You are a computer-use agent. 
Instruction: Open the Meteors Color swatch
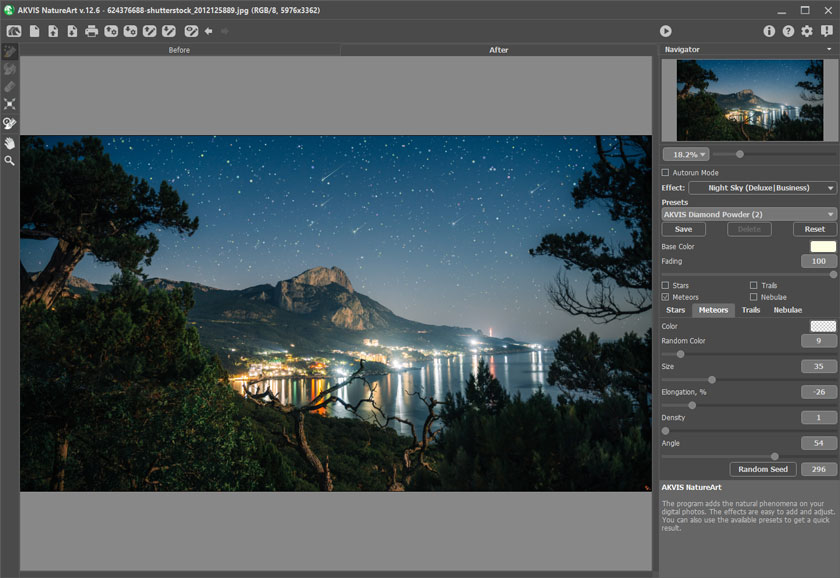tap(823, 326)
